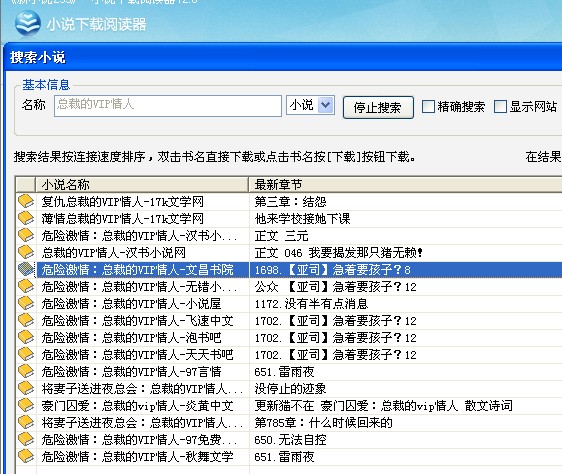The image size is (562, 474).
Task: Click chapter cell 1172.没有半有点消息
Action: [x=311, y=304]
